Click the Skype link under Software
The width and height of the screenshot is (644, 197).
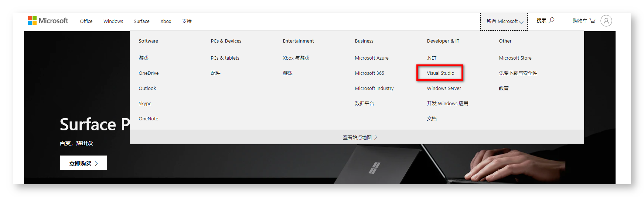(145, 104)
